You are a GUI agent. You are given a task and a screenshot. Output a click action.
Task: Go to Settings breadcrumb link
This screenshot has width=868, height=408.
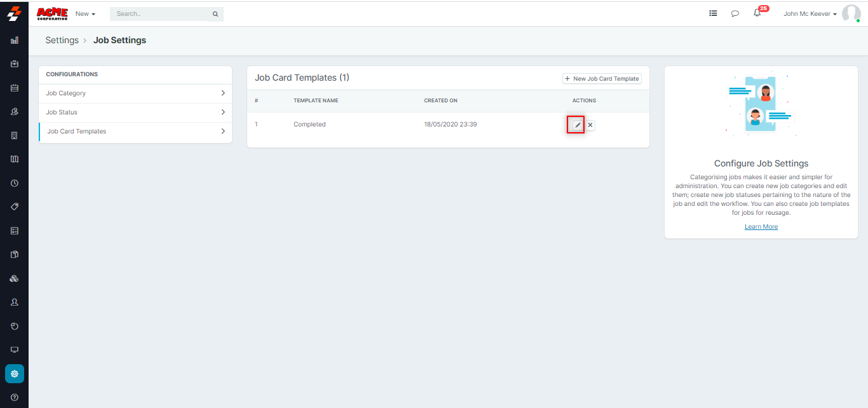point(62,40)
